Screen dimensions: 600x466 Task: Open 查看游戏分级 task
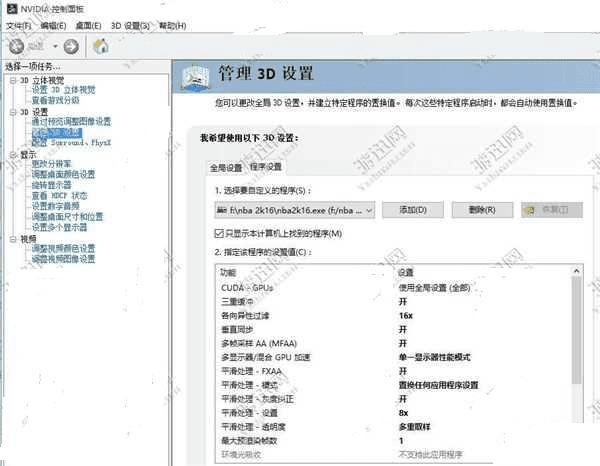click(55, 100)
